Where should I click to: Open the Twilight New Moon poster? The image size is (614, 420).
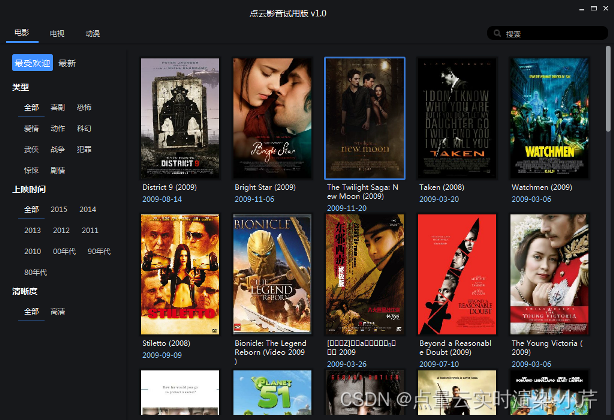tap(365, 118)
